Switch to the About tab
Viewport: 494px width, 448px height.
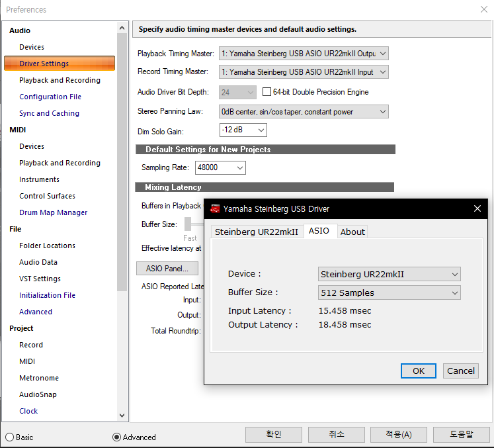pos(352,232)
